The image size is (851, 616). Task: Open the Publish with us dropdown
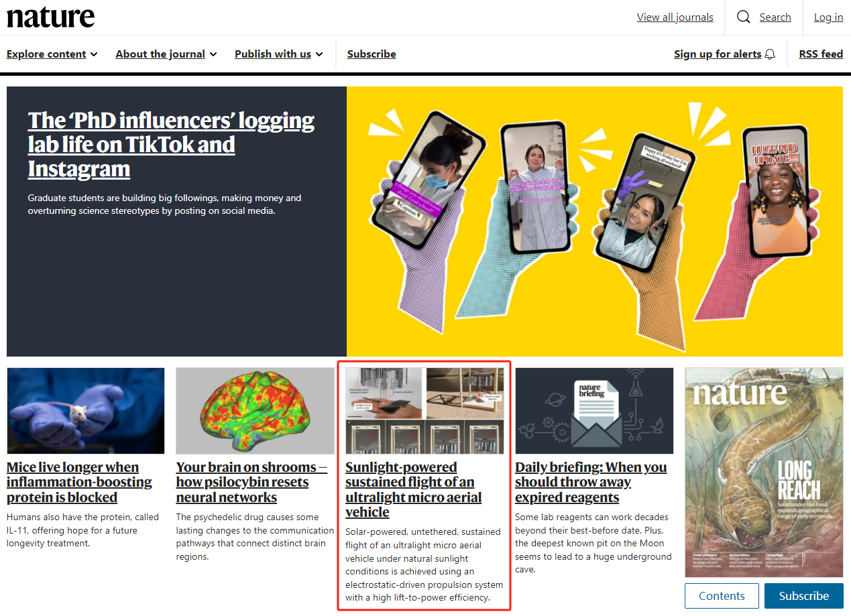point(279,54)
